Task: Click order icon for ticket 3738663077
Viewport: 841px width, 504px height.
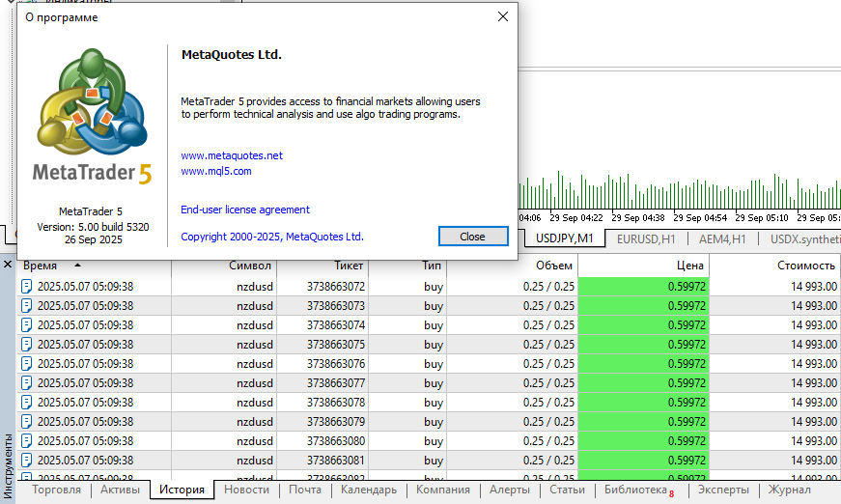Action: [x=26, y=382]
